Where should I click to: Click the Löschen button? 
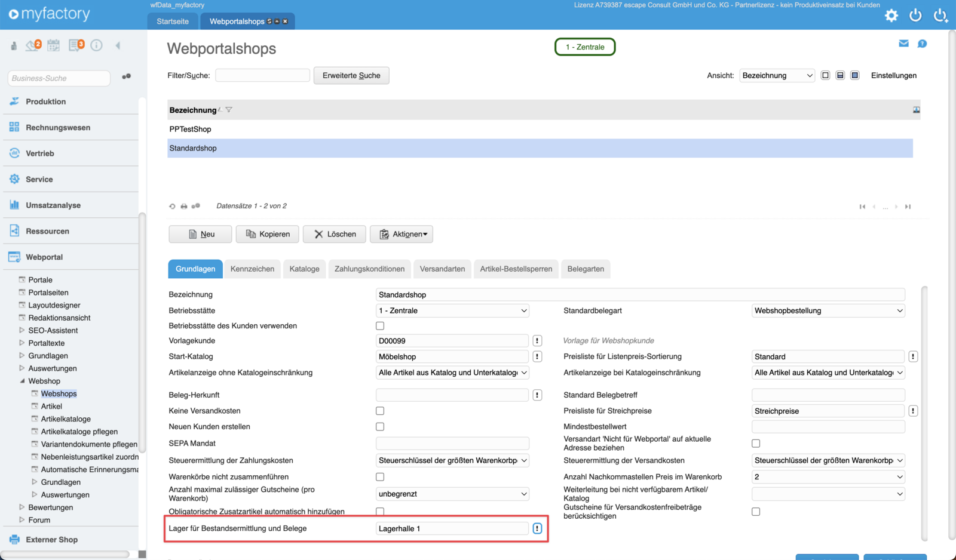(x=335, y=234)
